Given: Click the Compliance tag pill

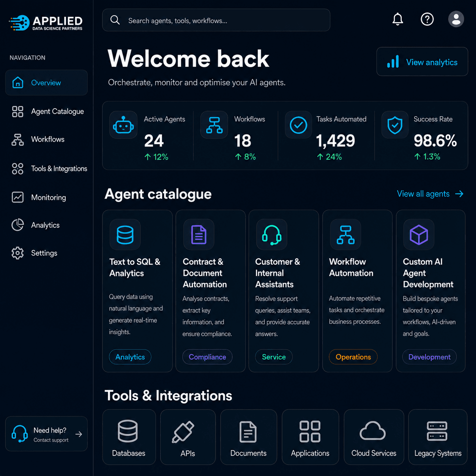Looking at the screenshot, I should coord(207,357).
